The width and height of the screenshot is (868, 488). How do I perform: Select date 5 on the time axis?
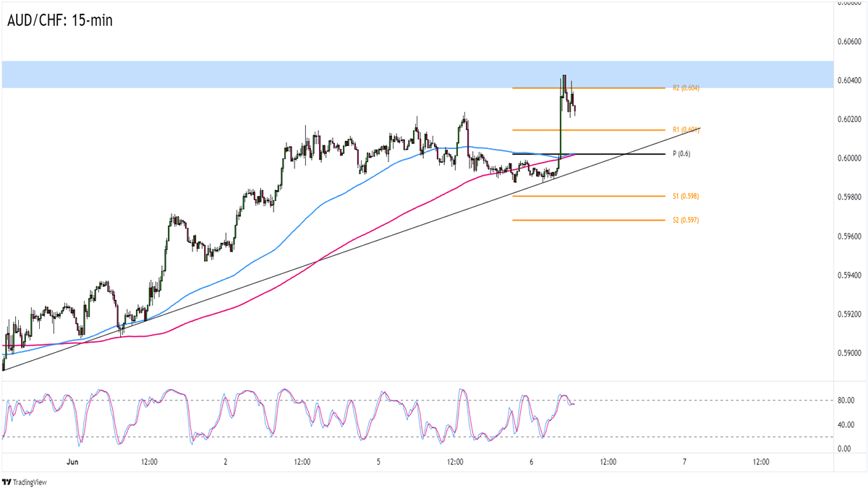point(378,462)
